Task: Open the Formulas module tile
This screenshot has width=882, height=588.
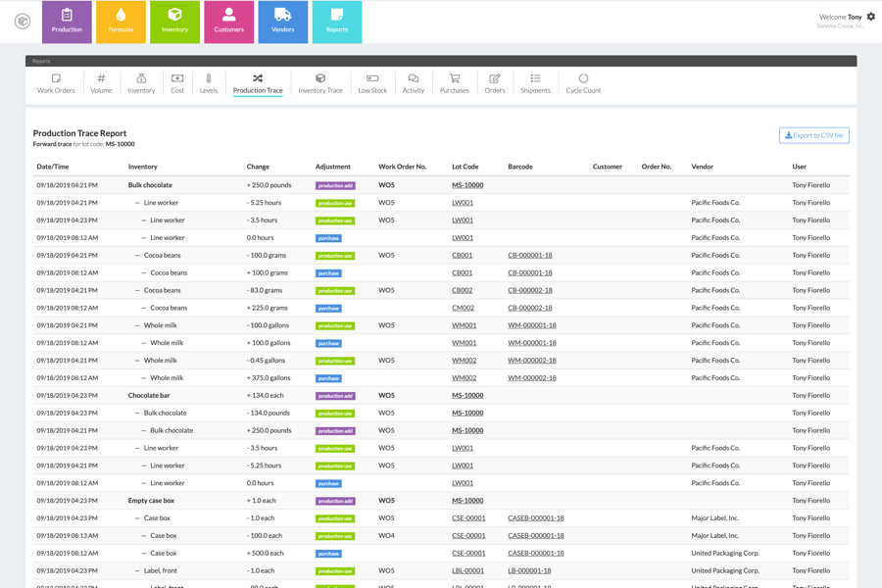Action: point(121,22)
